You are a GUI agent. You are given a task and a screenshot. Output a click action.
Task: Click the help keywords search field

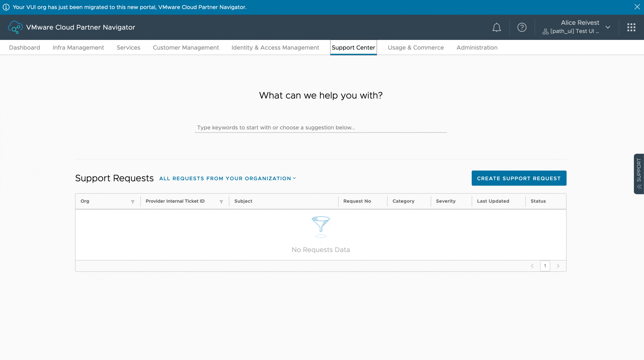click(x=320, y=127)
